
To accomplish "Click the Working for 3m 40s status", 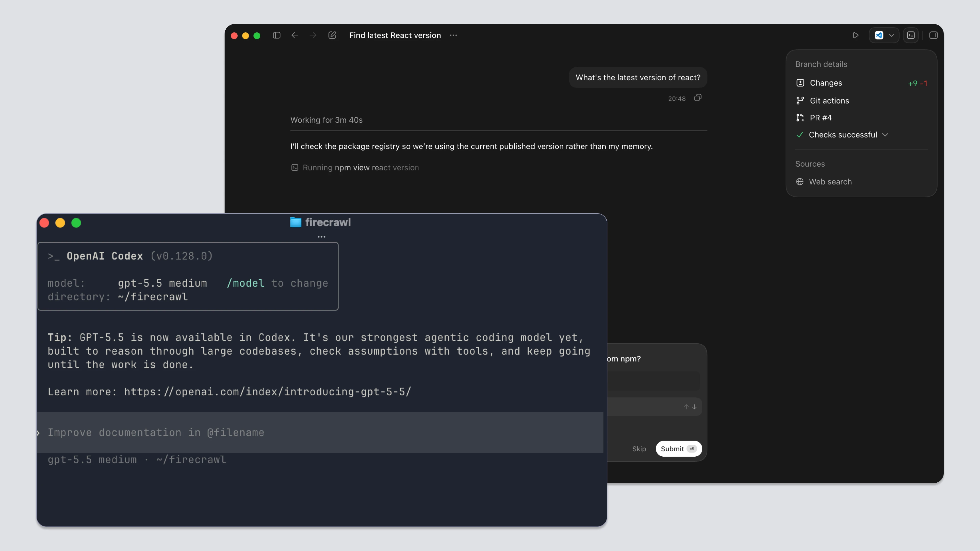I will (x=326, y=120).
